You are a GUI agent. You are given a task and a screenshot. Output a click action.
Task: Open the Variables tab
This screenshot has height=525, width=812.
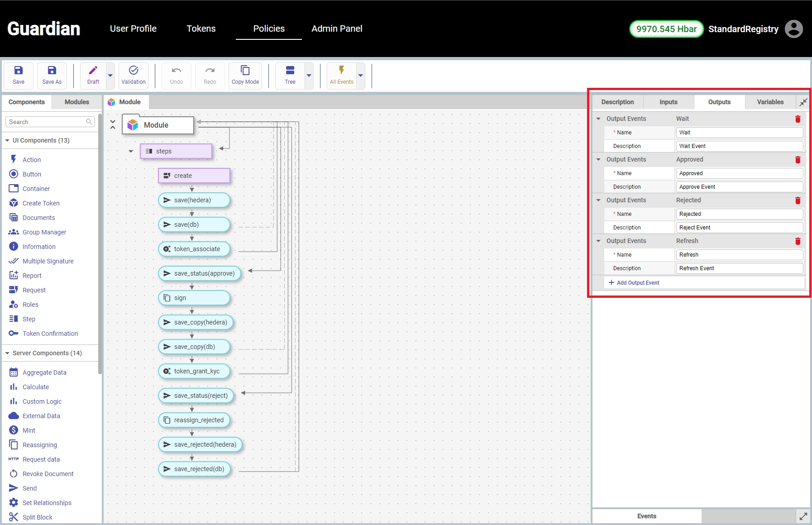point(770,102)
